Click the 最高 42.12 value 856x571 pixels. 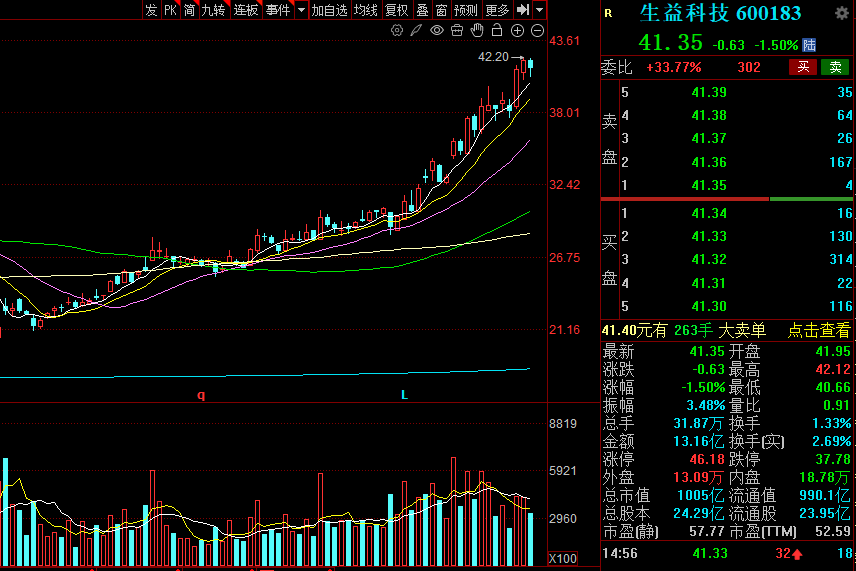[x=833, y=370]
